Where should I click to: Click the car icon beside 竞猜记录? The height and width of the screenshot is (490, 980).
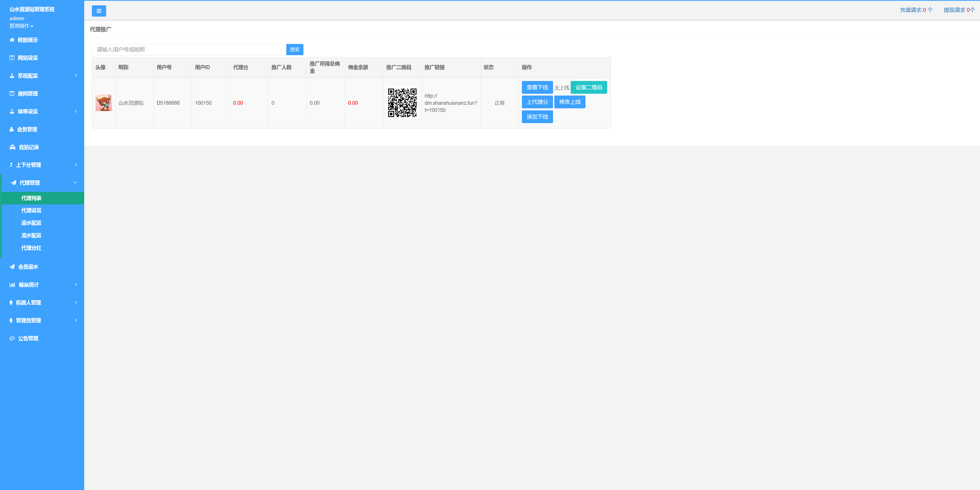point(12,147)
